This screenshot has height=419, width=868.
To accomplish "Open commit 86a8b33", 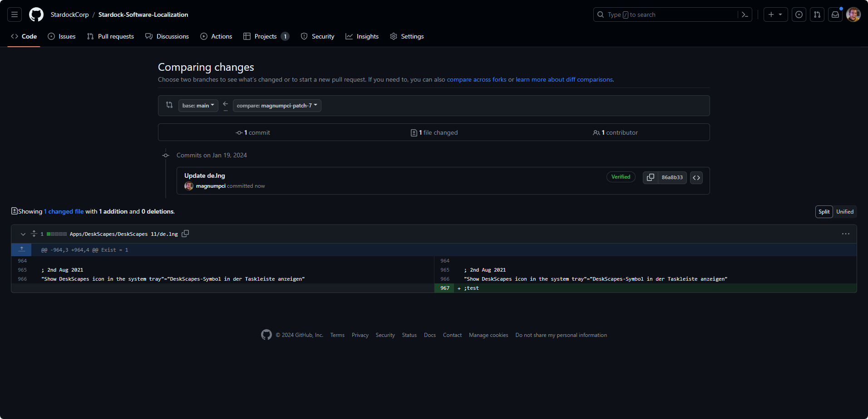I will [x=672, y=177].
